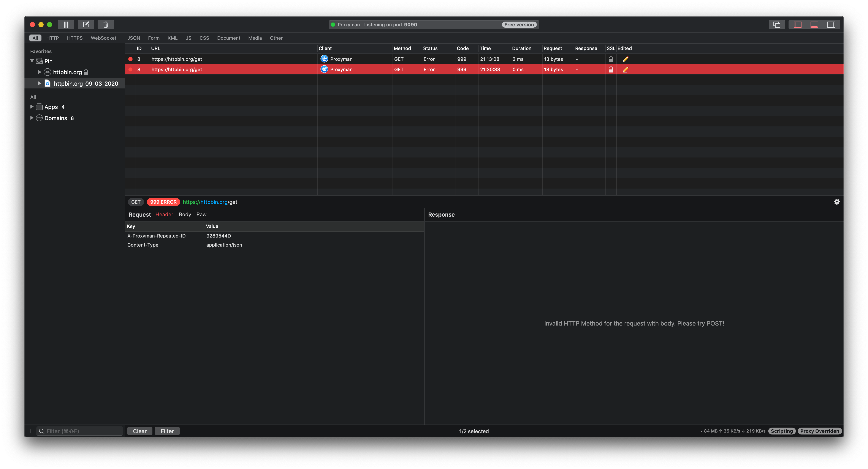Screen dimensions: 868x469
Task: Open the gear settings icon above Response panel
Action: [x=837, y=201]
